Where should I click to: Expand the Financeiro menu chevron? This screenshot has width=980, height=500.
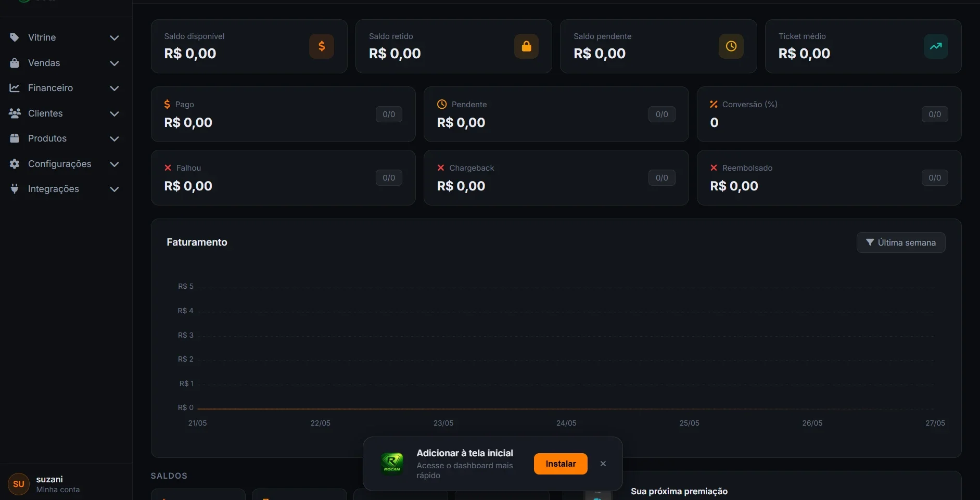pyautogui.click(x=114, y=88)
